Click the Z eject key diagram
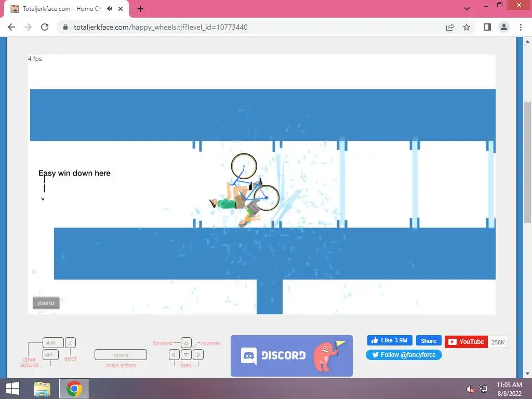 (70, 343)
